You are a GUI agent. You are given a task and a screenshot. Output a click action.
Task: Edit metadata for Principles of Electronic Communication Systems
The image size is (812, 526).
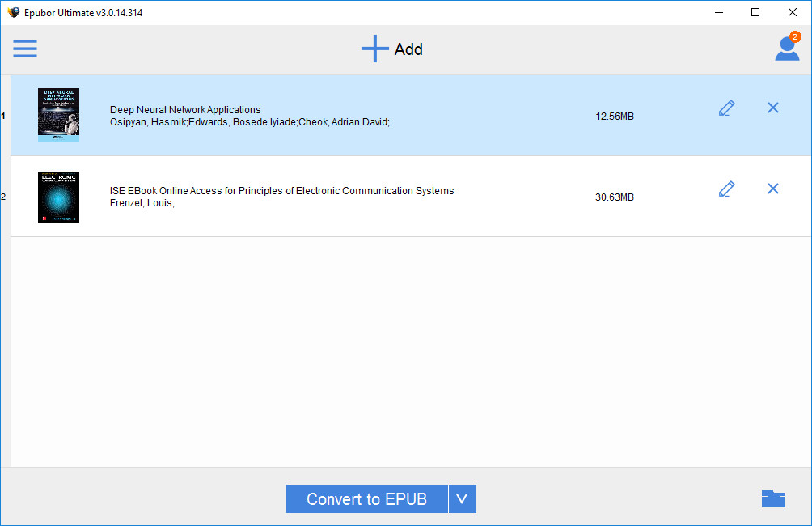726,189
